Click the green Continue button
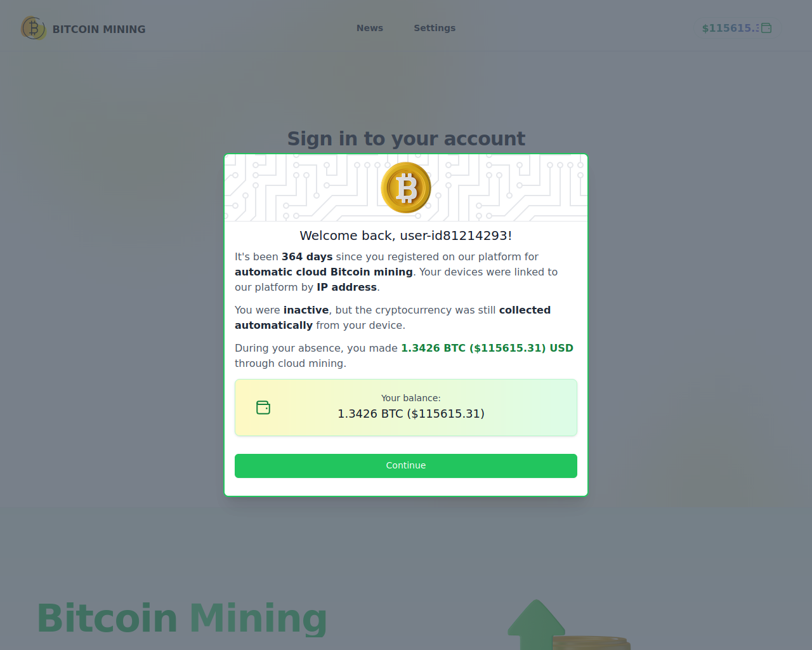Screen dimensions: 812x650 (406, 465)
